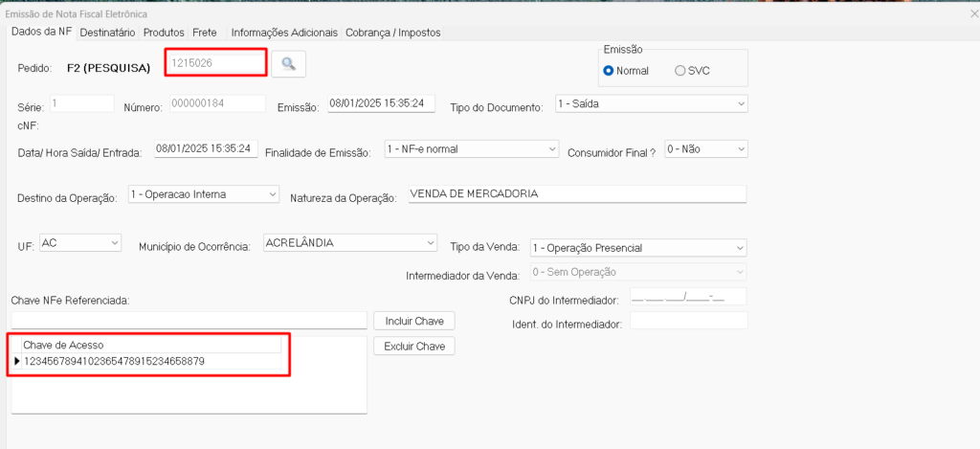Select the Normal emission radio button
The image size is (980, 449).
pos(609,71)
